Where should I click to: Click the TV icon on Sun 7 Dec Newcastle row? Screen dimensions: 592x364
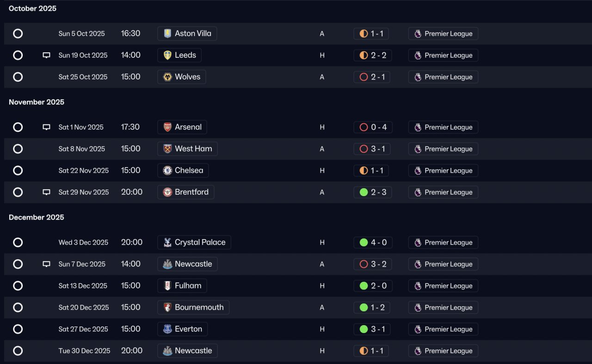point(46,264)
